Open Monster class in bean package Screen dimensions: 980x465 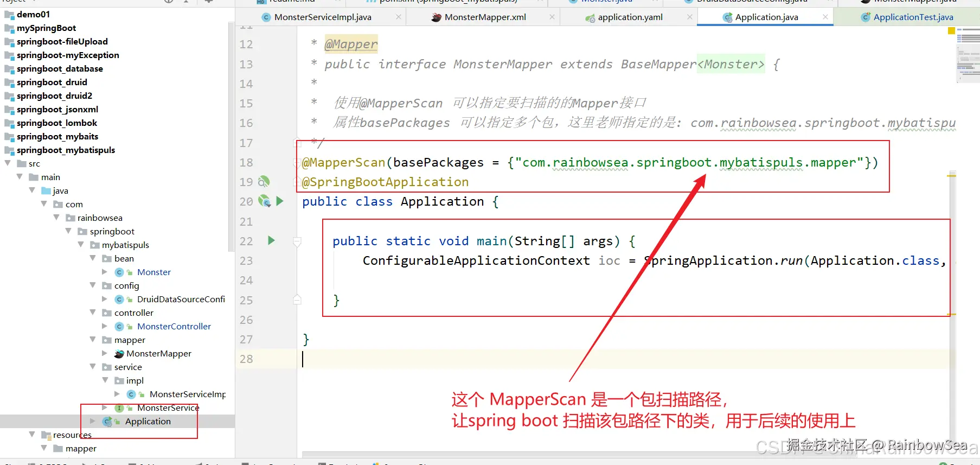tap(153, 272)
